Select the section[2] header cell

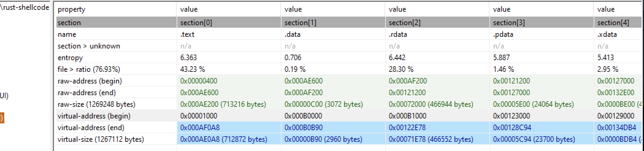tap(437, 22)
